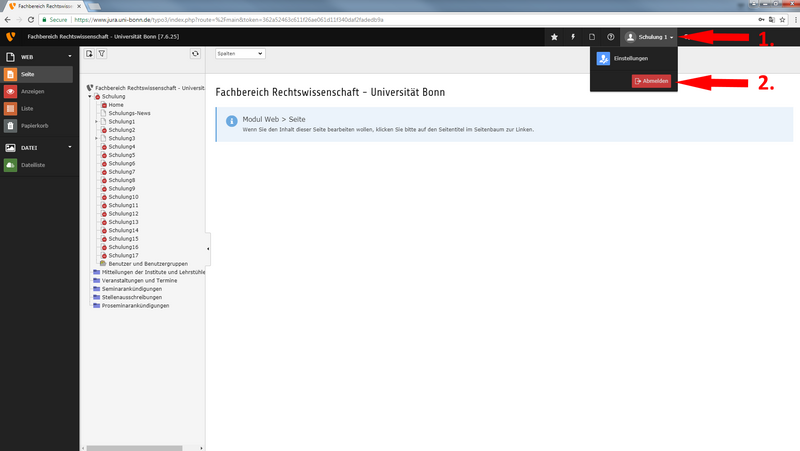Select the Schulung9 page

pos(122,188)
